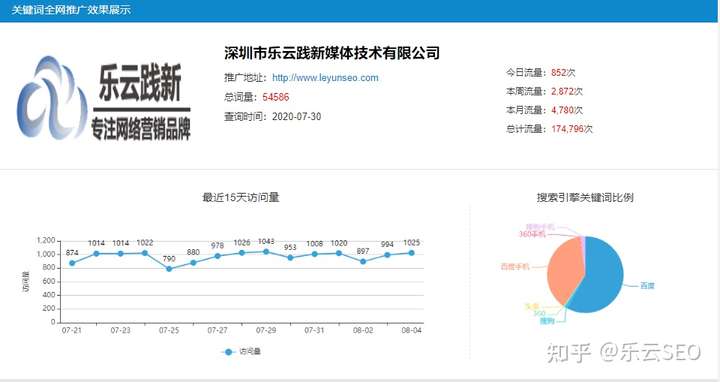The height and width of the screenshot is (382, 720).
Task: Click the 1043 data point on 07-29
Action: tap(266, 252)
